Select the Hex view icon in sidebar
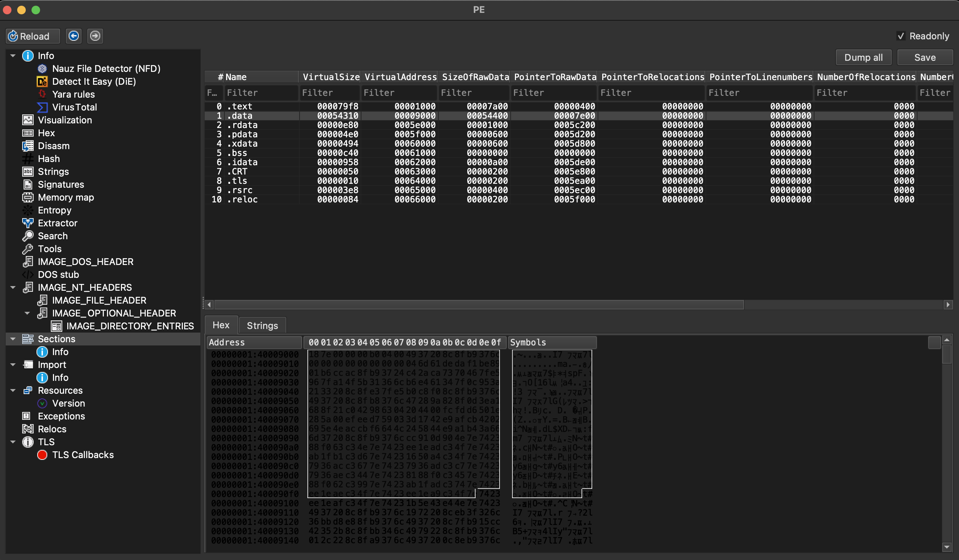This screenshot has height=560, width=959. pyautogui.click(x=28, y=133)
